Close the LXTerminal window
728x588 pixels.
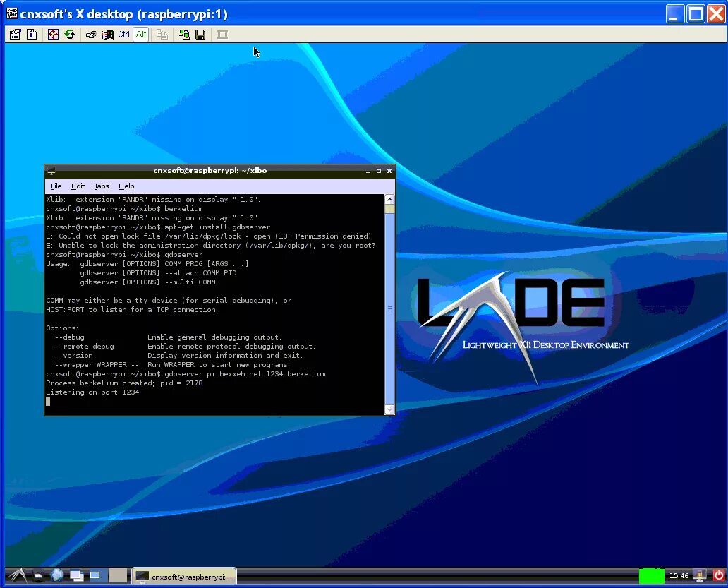[x=389, y=171]
